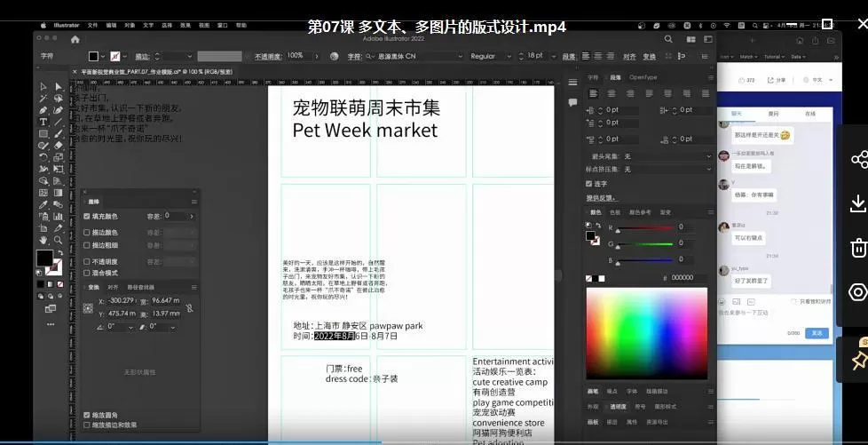Select the Magic Wand tool
The image size is (868, 445).
[x=43, y=98]
